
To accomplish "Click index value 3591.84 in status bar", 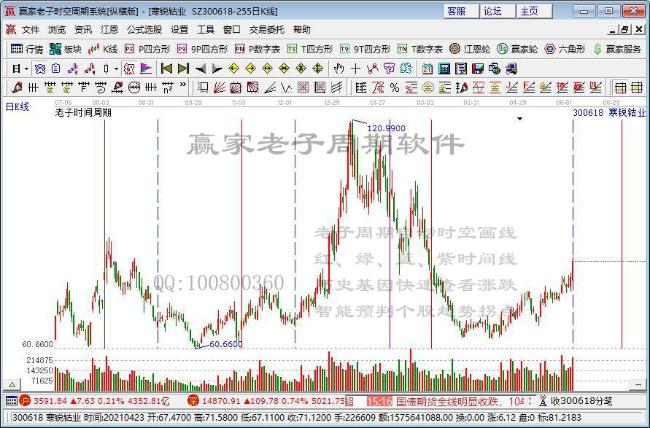I will pyautogui.click(x=50, y=401).
